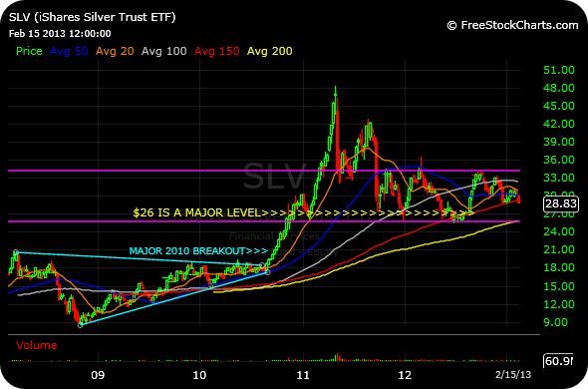Click the 12 year label on time axis

405,375
